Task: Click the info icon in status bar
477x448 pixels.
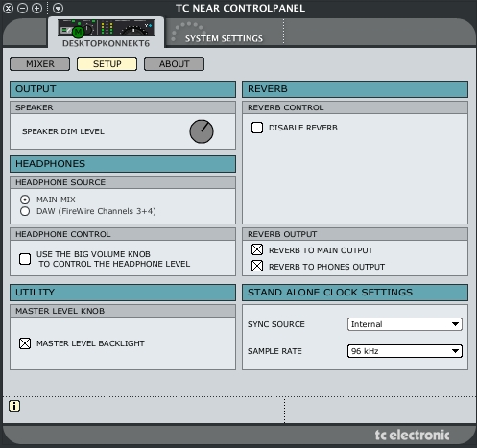Action: pyautogui.click(x=14, y=406)
